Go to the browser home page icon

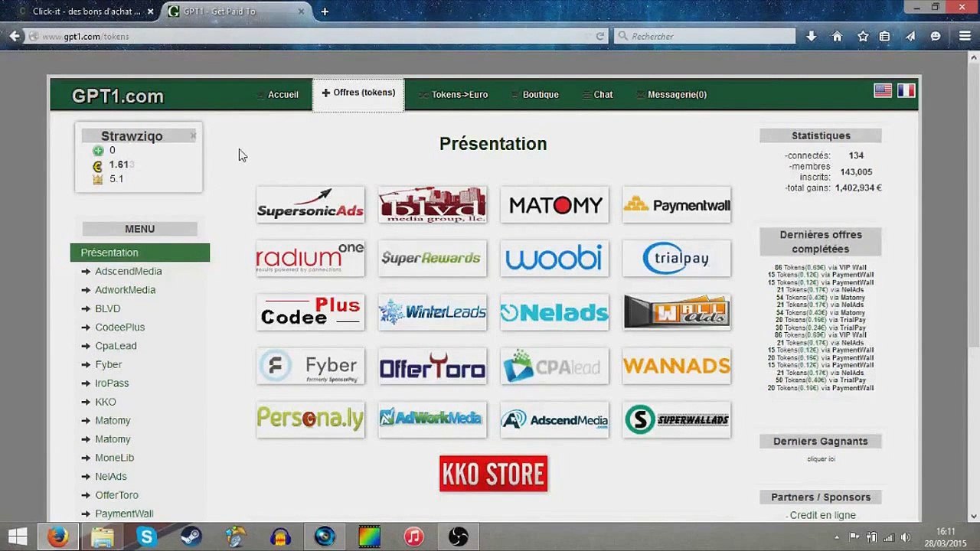(837, 36)
